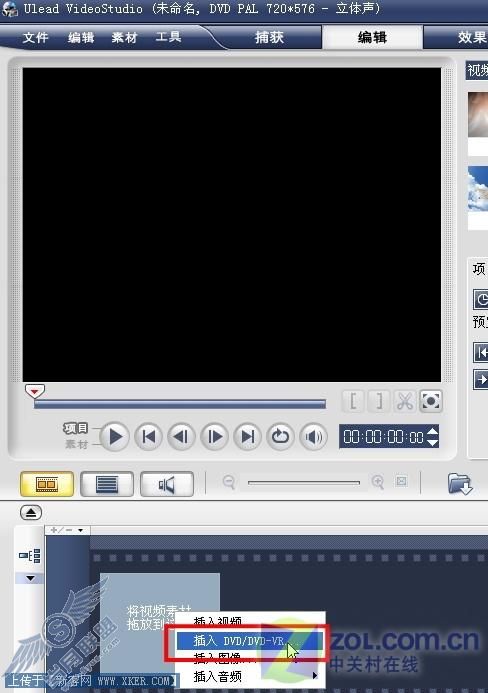Set mark-out with the right bracket button
Screen dimensions: 488x693
[379, 401]
